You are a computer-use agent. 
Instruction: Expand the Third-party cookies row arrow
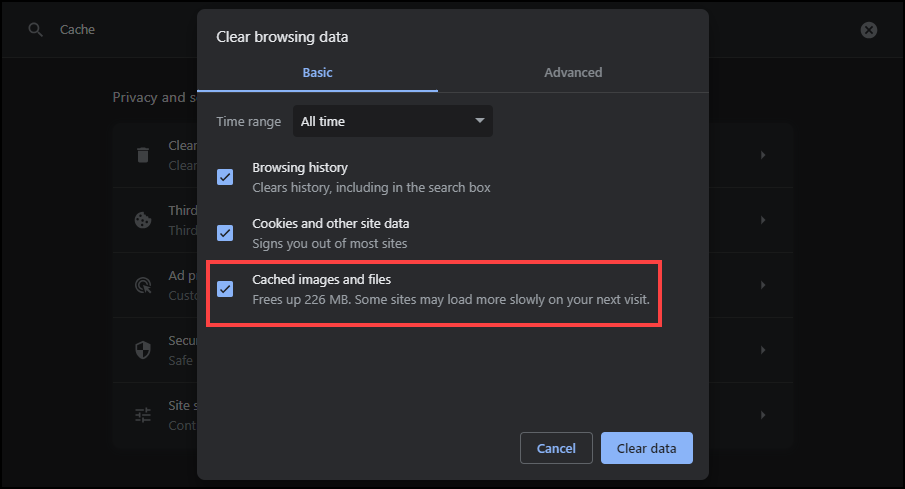(x=763, y=220)
